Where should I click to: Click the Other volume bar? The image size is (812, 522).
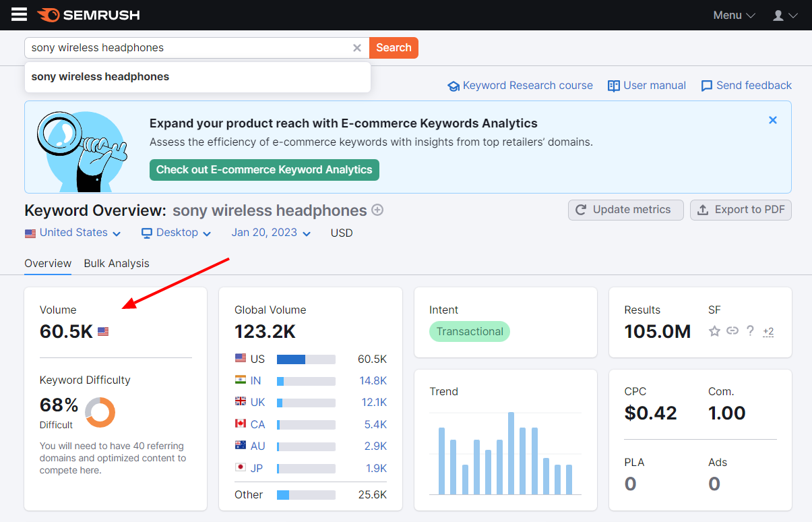(306, 495)
